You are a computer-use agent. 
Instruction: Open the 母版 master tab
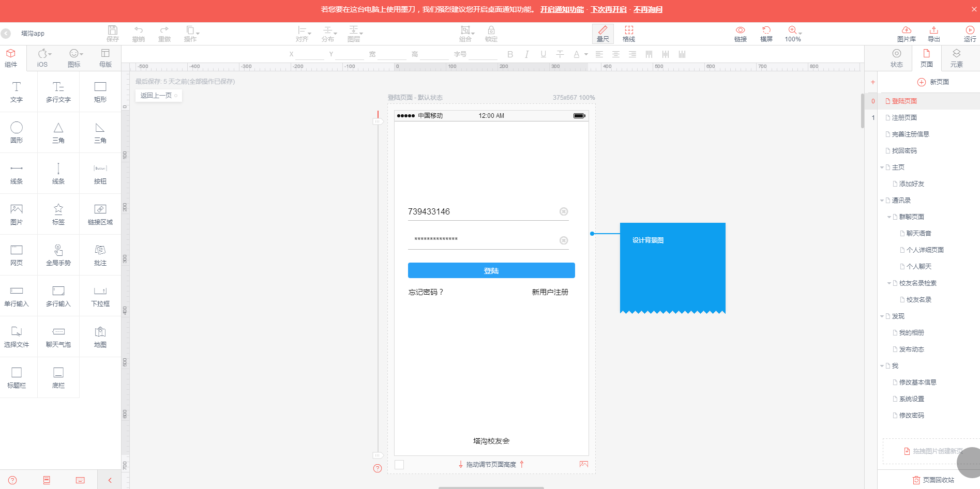(x=105, y=58)
